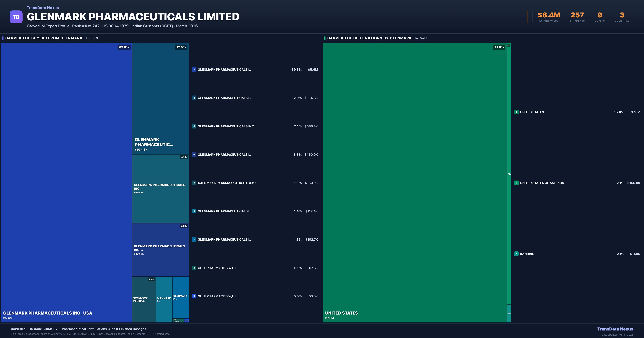Expand the Top 3 of 3 destinations list
Image resolution: width=644 pixels, height=338 pixels.
click(421, 38)
